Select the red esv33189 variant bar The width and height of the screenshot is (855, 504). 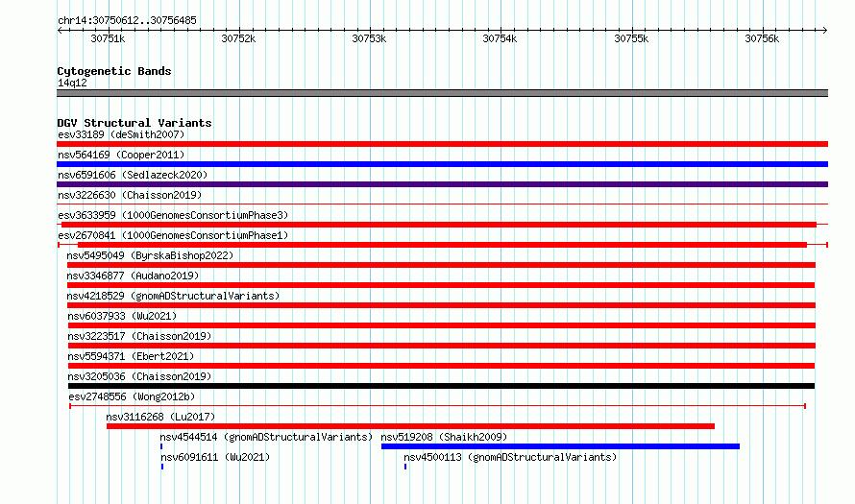(442, 144)
